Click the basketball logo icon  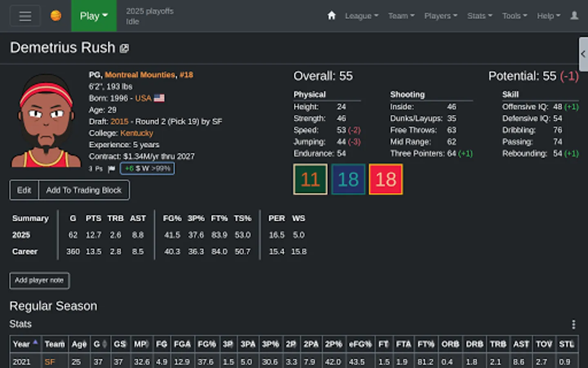pos(56,16)
